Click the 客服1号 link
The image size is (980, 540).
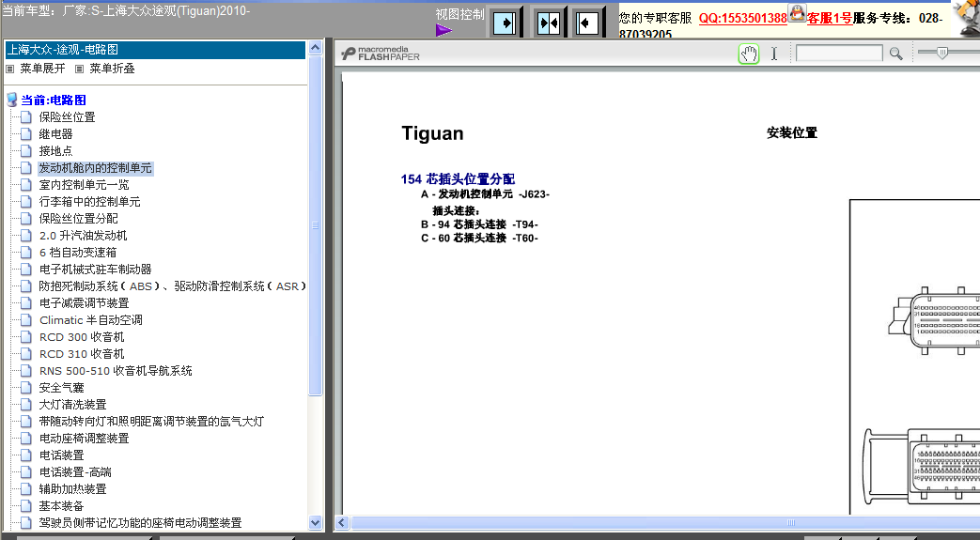(x=830, y=18)
